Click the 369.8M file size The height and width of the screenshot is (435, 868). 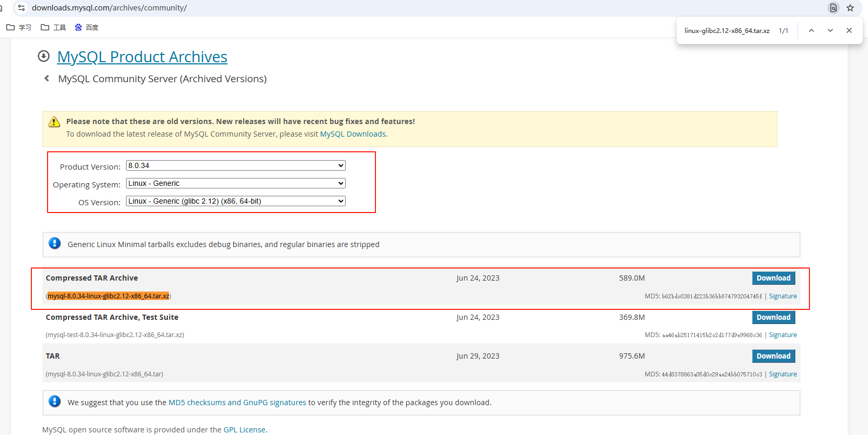point(632,317)
